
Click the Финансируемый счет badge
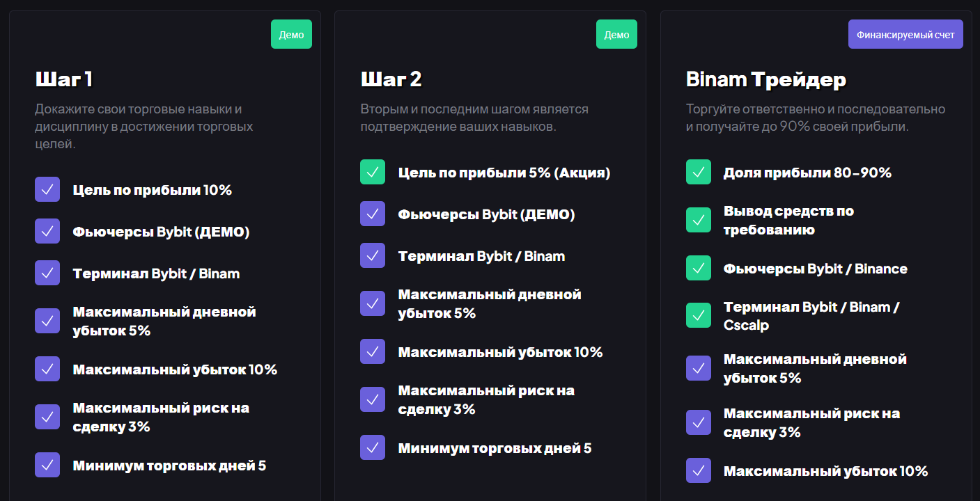click(905, 35)
